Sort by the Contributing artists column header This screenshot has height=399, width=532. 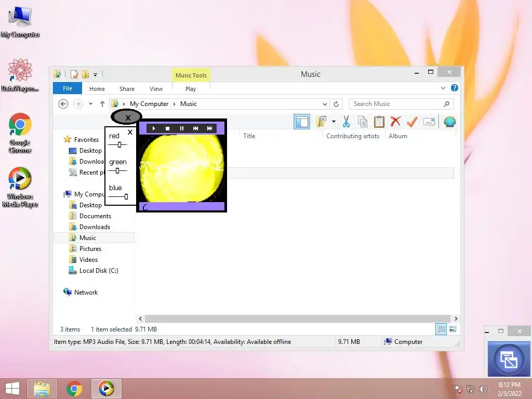(x=353, y=136)
